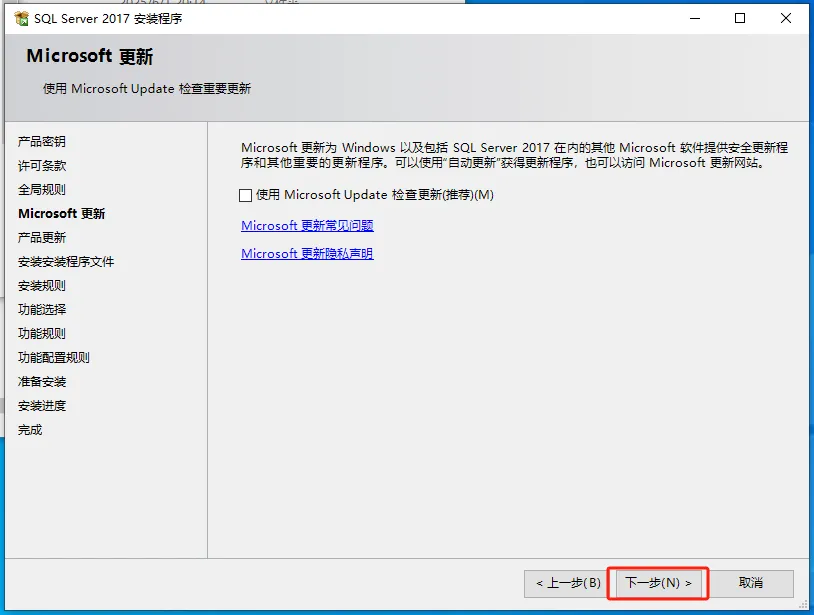Select the 功能选择 step in the sidebar
Viewport: 814px width, 615px height.
tap(42, 309)
